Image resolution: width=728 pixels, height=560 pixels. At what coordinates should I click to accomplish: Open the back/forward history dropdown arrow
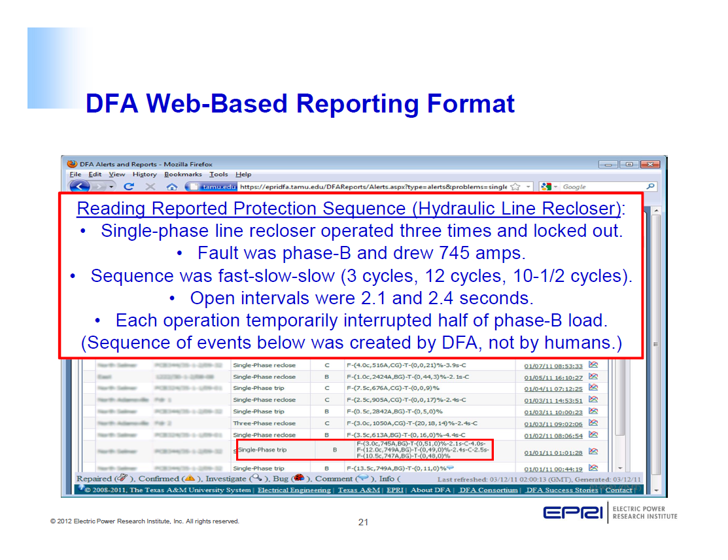[111, 186]
